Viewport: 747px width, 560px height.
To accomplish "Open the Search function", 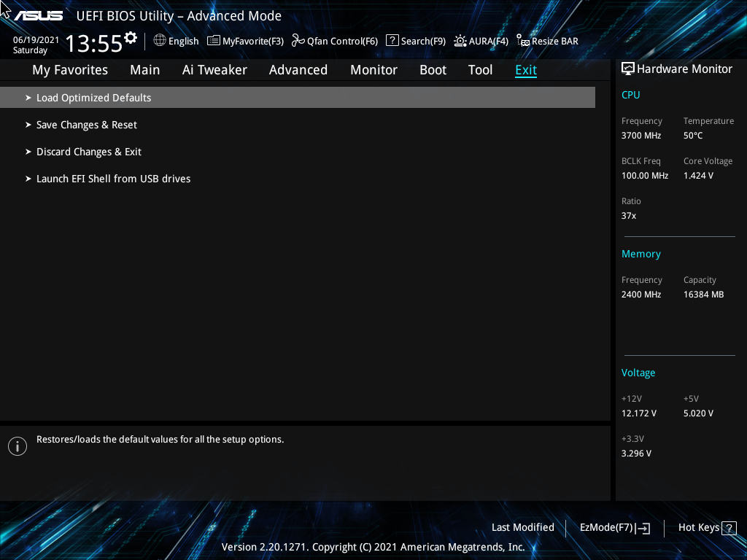I will tap(415, 41).
